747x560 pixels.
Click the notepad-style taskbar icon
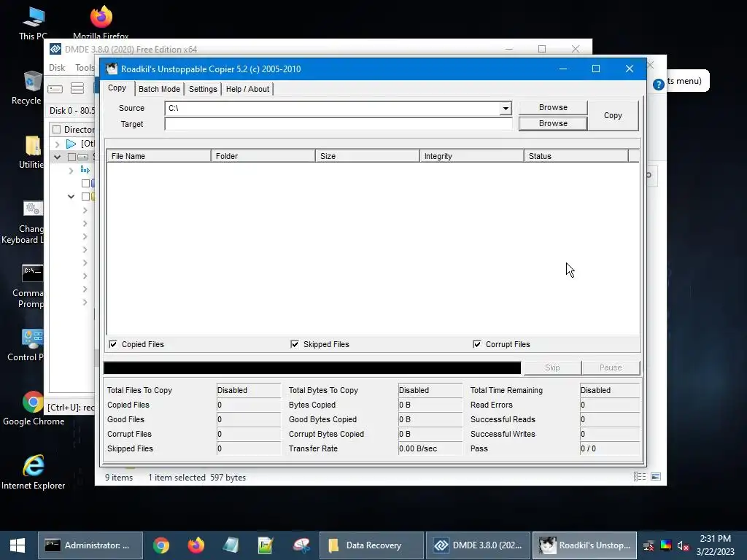pos(231,545)
